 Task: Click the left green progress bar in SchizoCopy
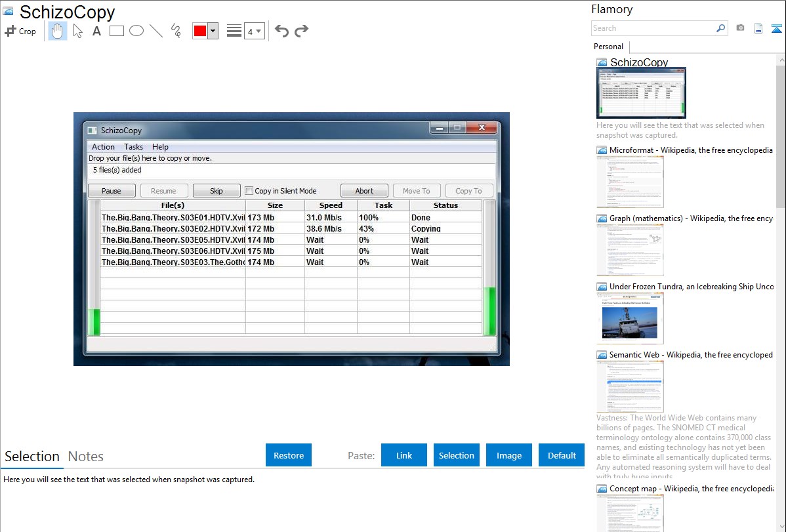[94, 322]
